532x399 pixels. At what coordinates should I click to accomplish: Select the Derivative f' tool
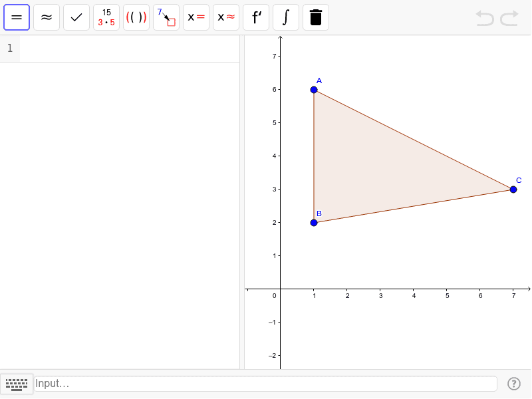click(256, 17)
